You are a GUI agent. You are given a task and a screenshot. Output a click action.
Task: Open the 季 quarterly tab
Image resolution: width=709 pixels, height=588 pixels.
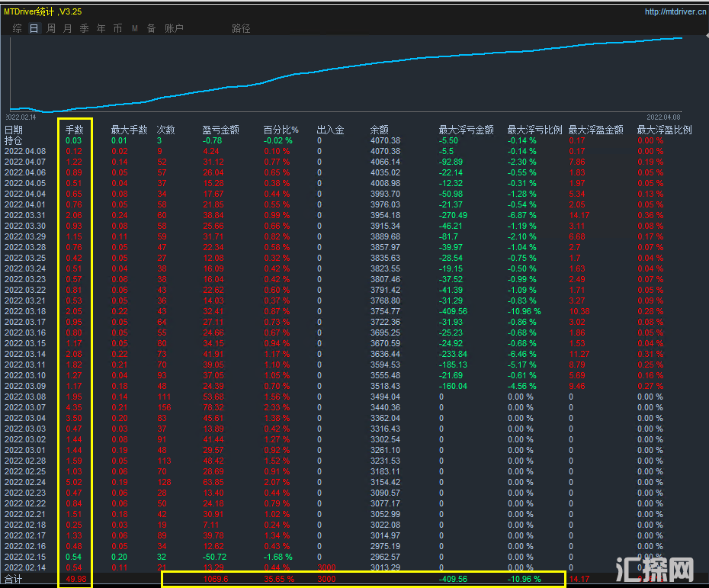click(x=84, y=28)
